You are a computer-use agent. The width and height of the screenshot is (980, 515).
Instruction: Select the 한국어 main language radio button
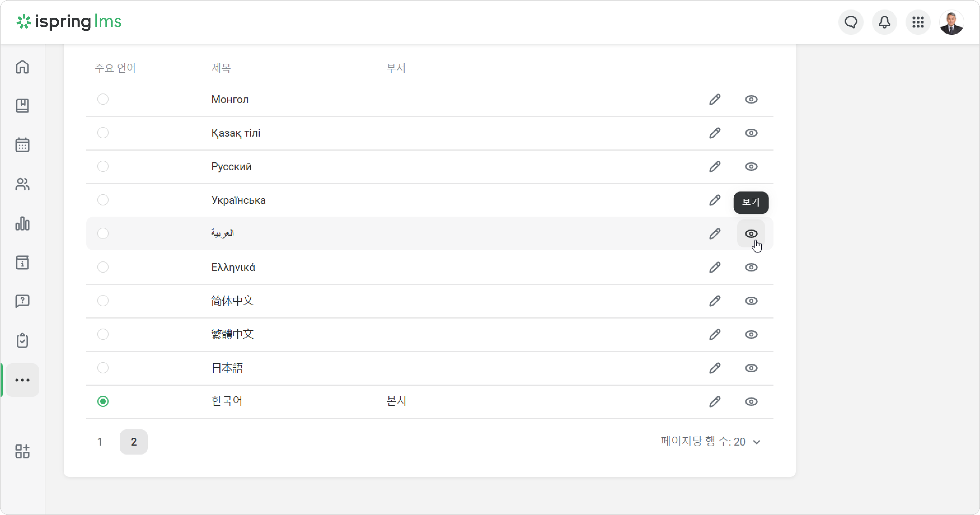coord(103,402)
